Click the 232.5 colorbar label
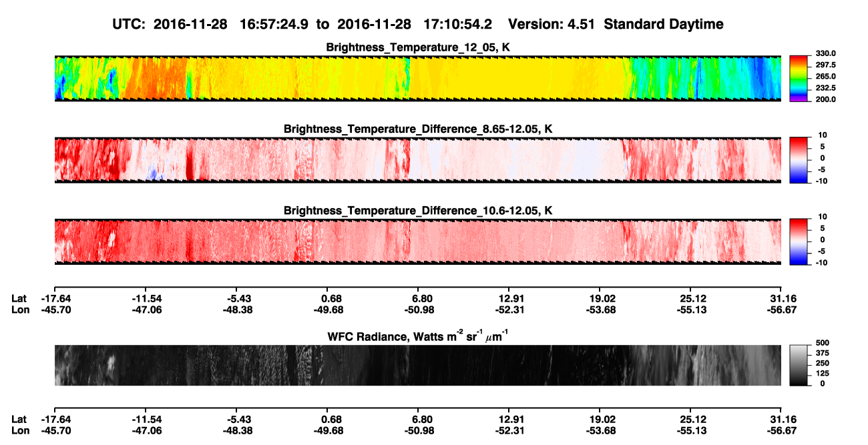The height and width of the screenshot is (445, 868). pos(825,87)
